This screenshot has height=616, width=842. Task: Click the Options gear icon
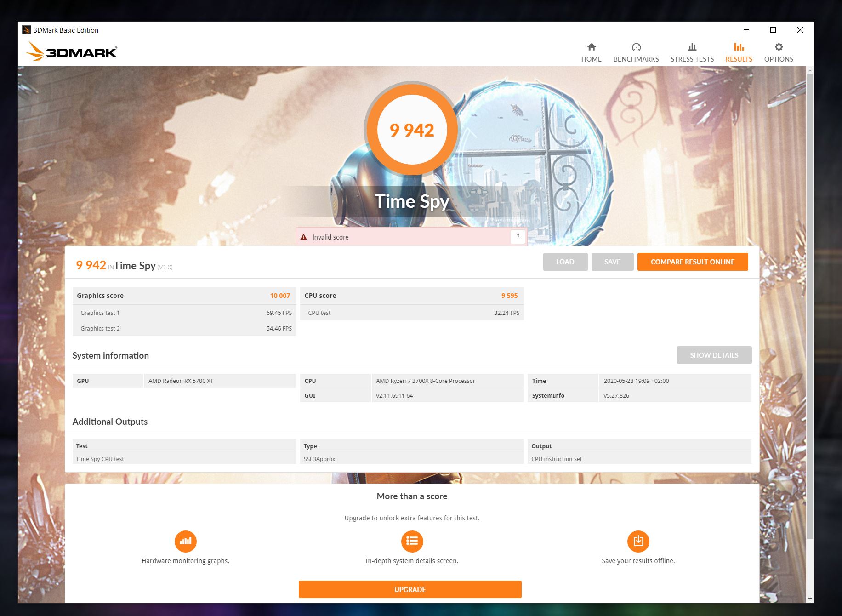click(x=779, y=47)
